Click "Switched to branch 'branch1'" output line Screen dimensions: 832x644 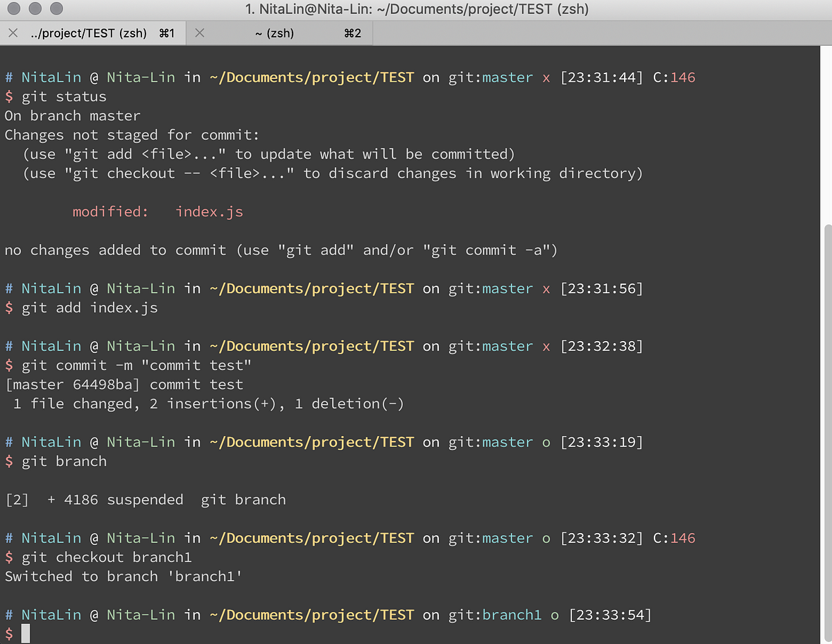coord(122,576)
